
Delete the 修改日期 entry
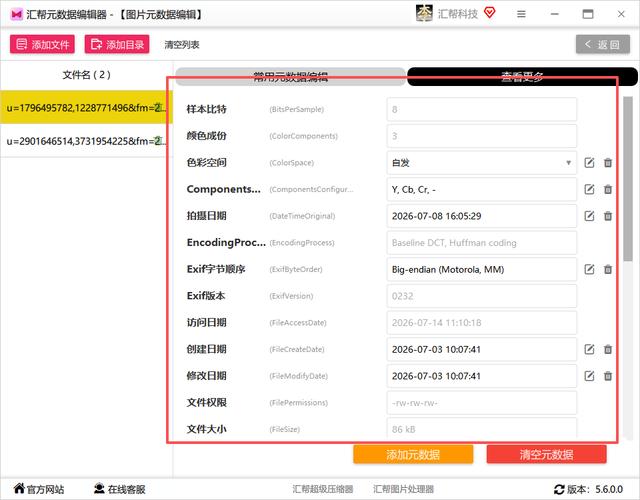[608, 376]
